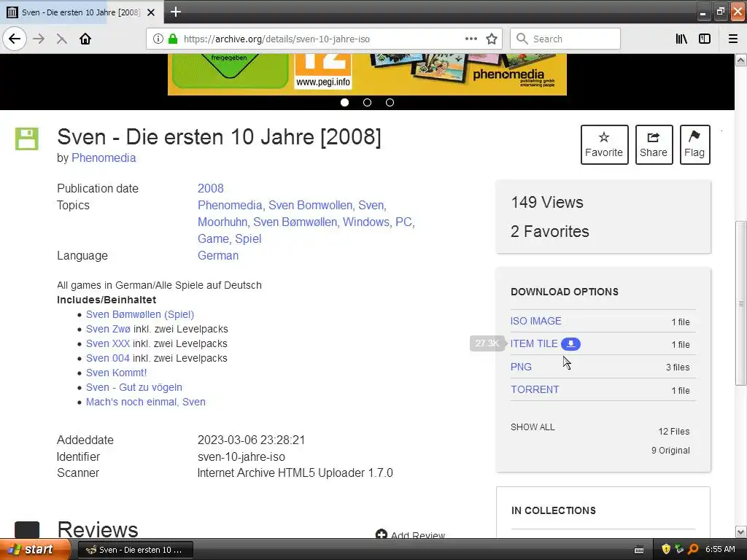Click the network tray icon beside the shield
The width and height of the screenshot is (747, 560).
(679, 549)
